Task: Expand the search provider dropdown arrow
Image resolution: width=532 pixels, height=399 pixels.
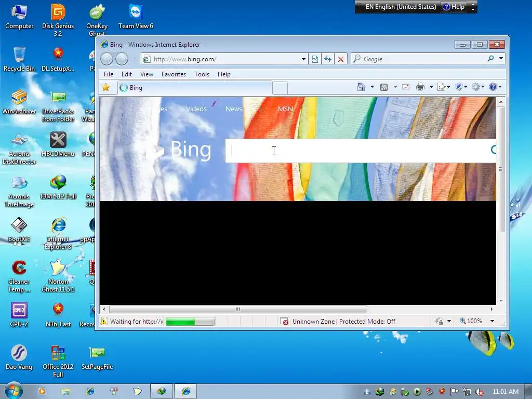Action: [501, 59]
